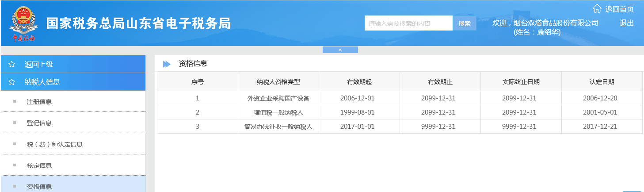This screenshot has height=192, width=644.
Task: Open 登记信息 in the sidebar
Action: coord(39,123)
